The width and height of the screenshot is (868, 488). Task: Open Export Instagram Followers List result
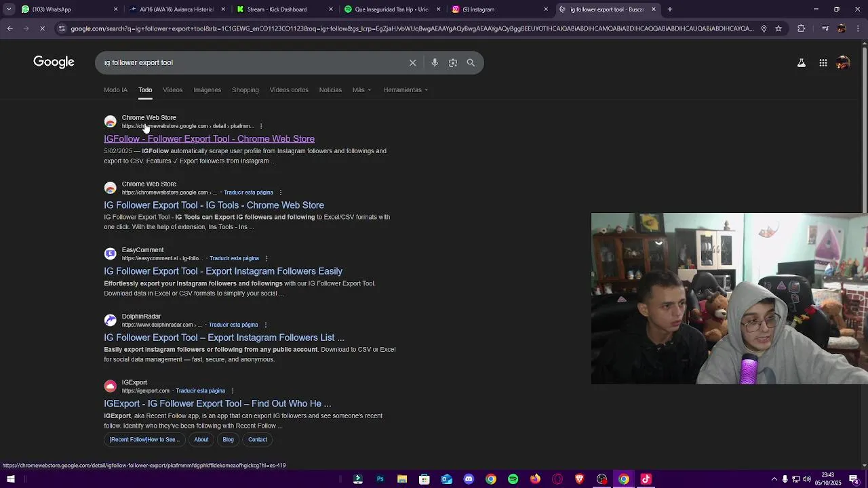click(224, 338)
